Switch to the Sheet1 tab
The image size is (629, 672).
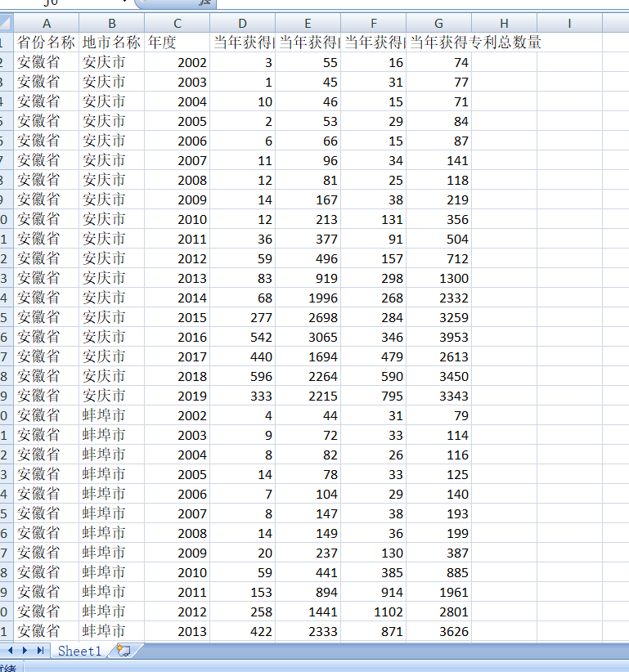(80, 651)
